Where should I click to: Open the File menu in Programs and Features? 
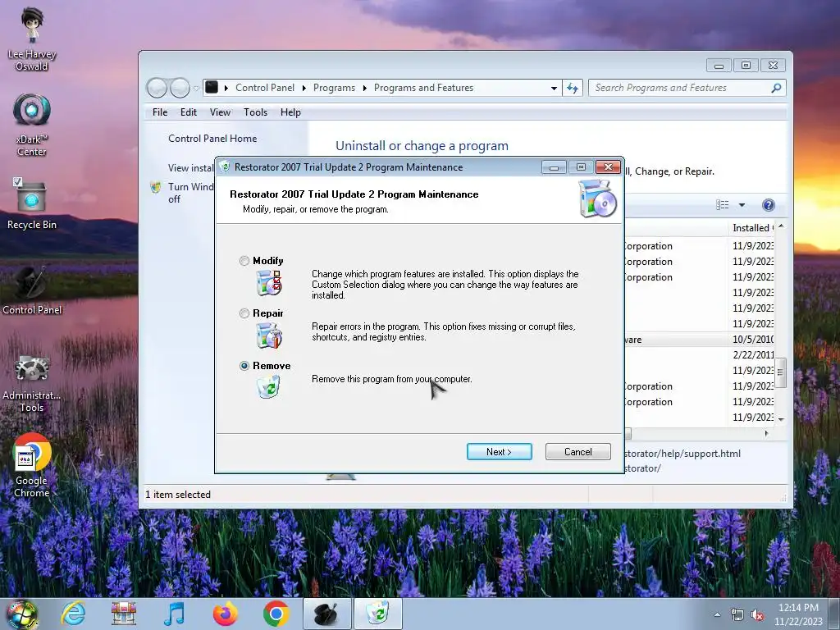(x=160, y=112)
